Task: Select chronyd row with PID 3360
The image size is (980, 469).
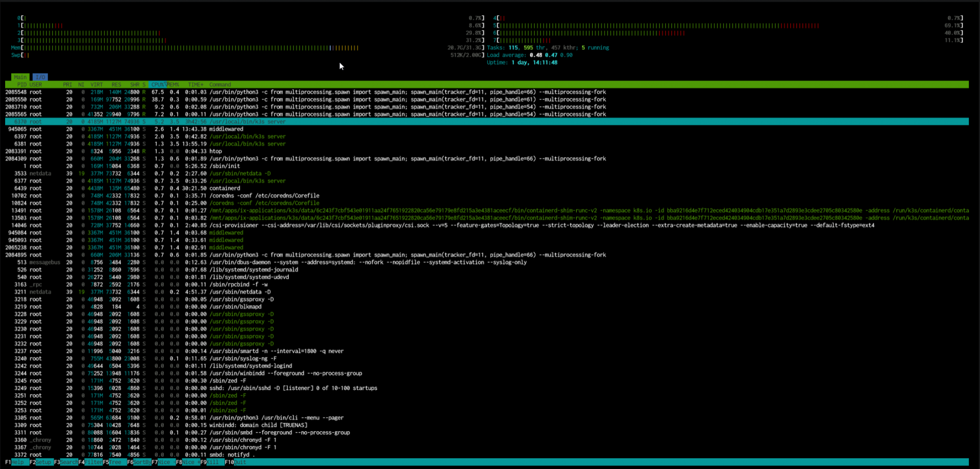Action: pos(487,440)
